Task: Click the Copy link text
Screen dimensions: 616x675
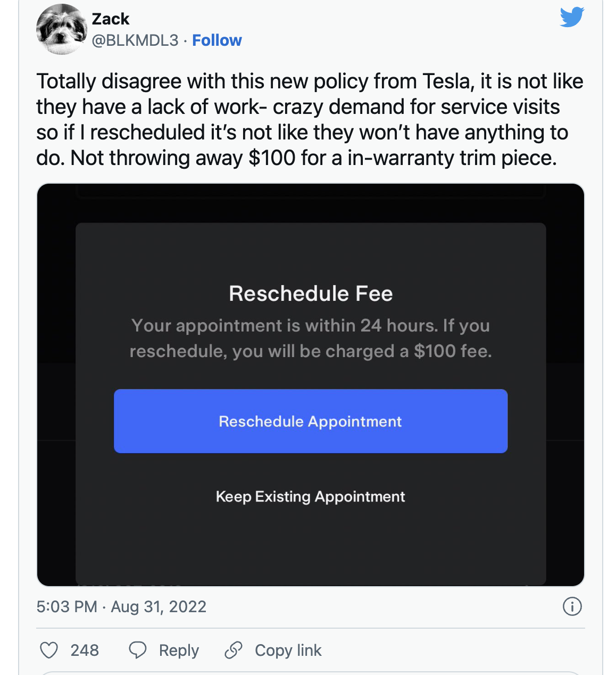Action: 288,651
